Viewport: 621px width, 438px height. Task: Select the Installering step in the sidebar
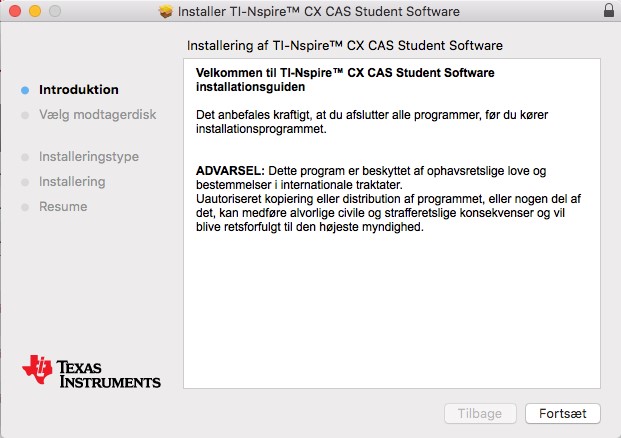72,181
